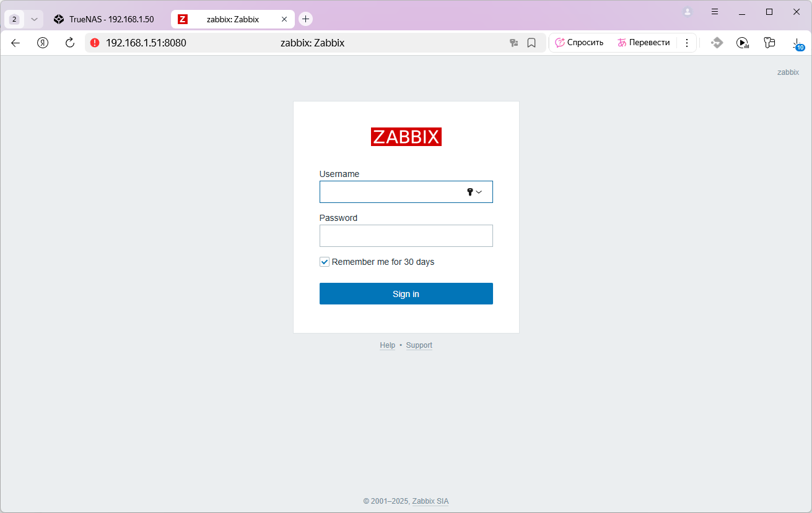Screen dimensions: 812x513
Task: Click the browser back arrow
Action: pos(15,43)
